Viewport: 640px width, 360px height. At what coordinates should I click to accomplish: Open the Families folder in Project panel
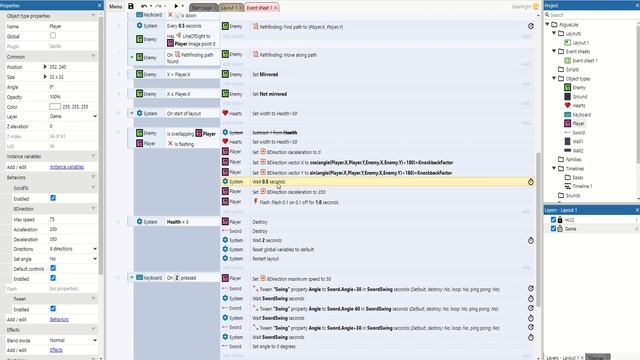tap(570, 160)
